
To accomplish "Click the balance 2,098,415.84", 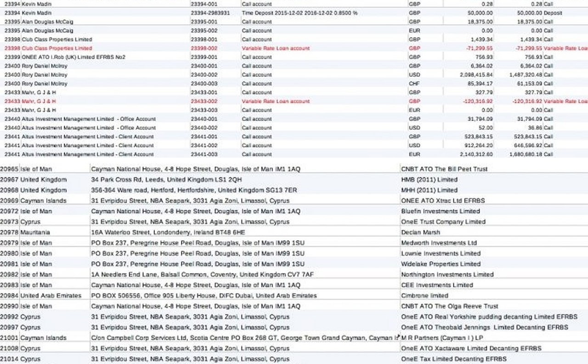I will 476,75.
